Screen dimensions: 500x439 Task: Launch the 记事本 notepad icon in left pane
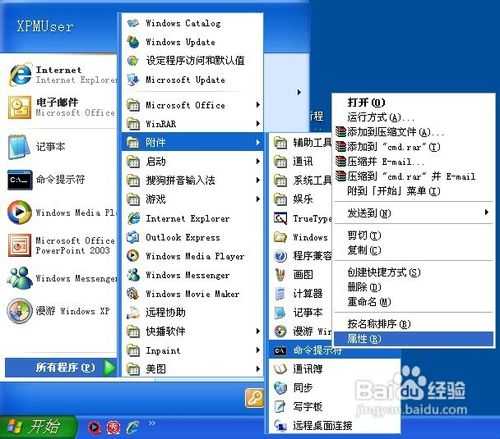click(x=19, y=147)
